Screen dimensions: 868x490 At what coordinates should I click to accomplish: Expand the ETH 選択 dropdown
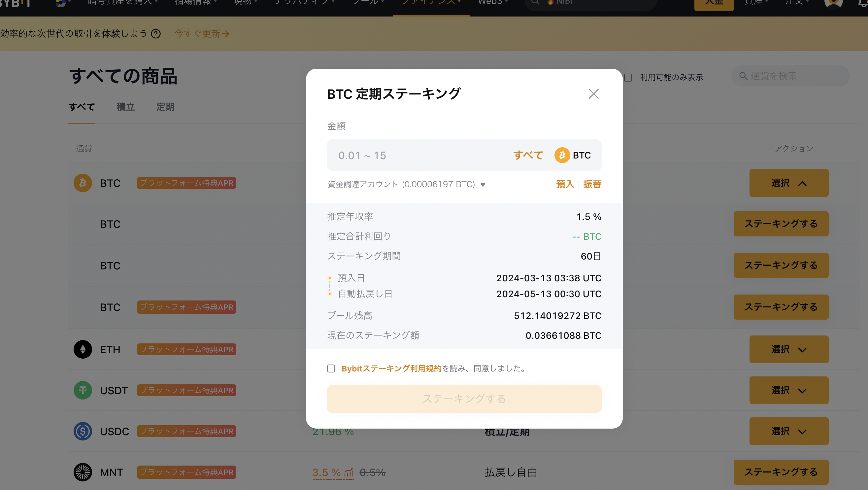click(x=788, y=349)
